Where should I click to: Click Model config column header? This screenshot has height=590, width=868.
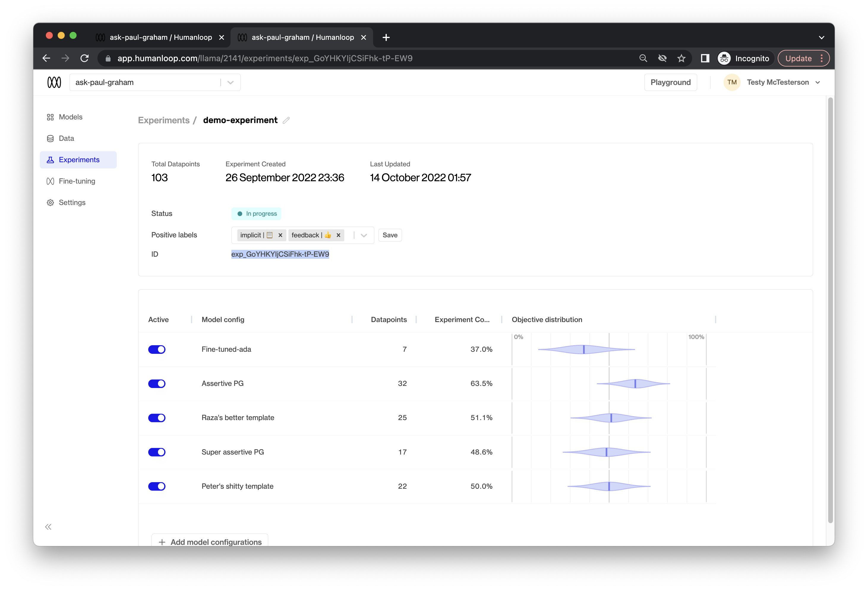click(x=223, y=320)
